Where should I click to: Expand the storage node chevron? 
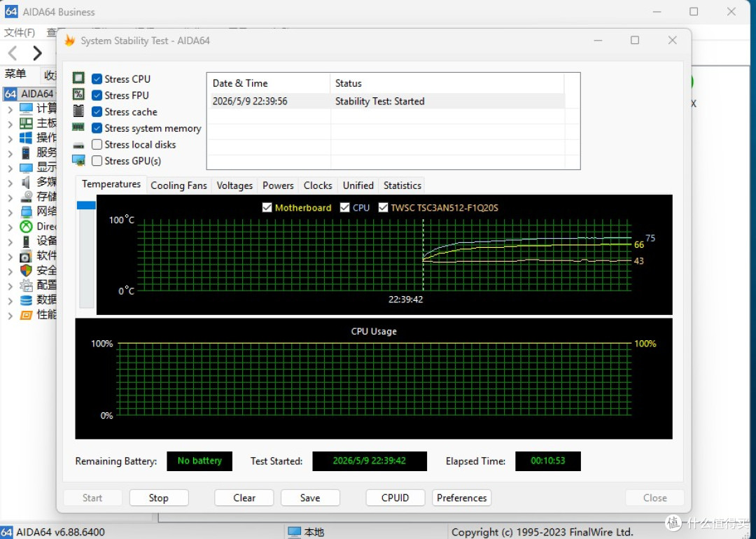(x=10, y=197)
